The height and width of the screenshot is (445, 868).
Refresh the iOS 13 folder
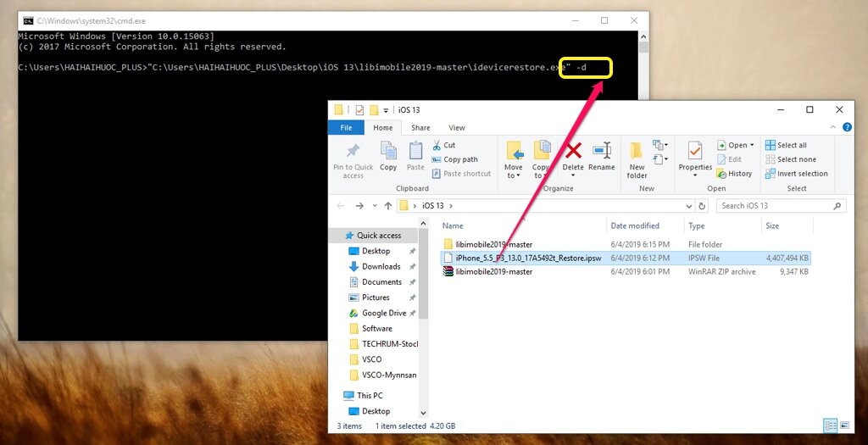[702, 206]
